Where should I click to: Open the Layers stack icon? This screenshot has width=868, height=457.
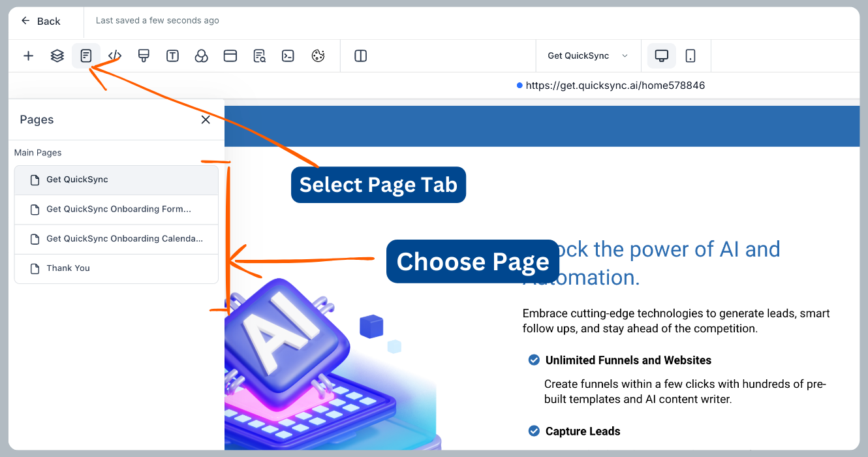(57, 56)
